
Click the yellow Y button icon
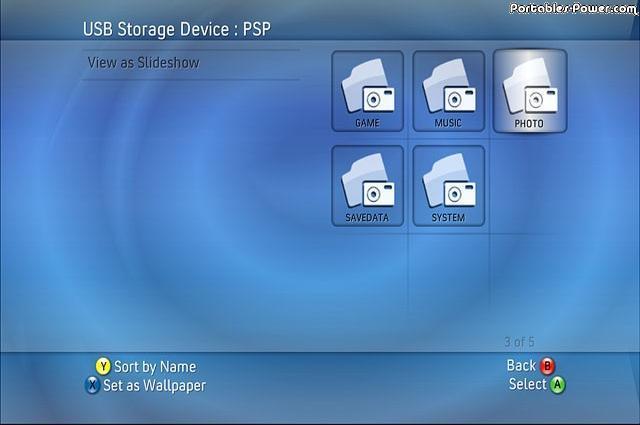(x=103, y=366)
